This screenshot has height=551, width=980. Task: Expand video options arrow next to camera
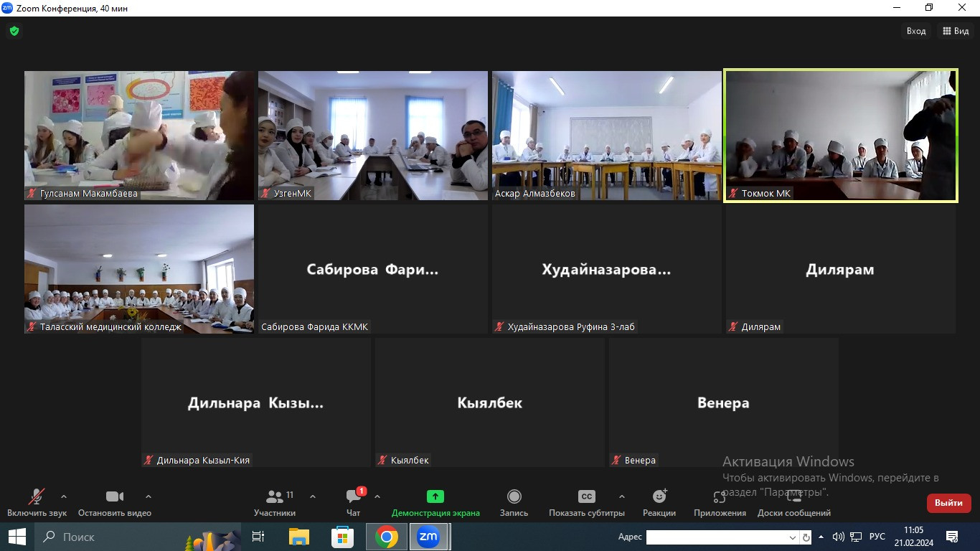tap(149, 496)
